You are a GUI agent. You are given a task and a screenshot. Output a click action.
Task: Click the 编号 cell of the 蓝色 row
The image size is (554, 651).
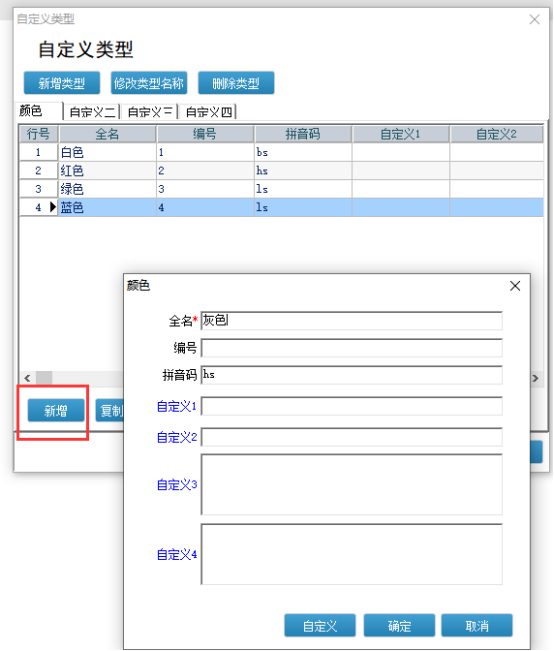205,207
